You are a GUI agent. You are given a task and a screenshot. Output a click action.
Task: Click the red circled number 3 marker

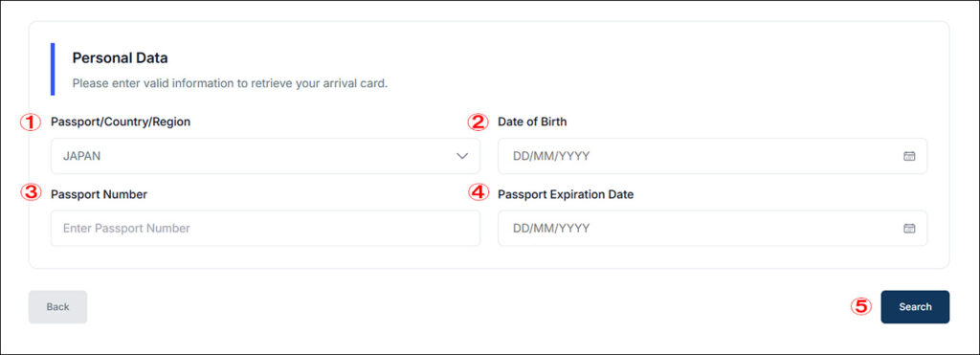[x=30, y=192]
